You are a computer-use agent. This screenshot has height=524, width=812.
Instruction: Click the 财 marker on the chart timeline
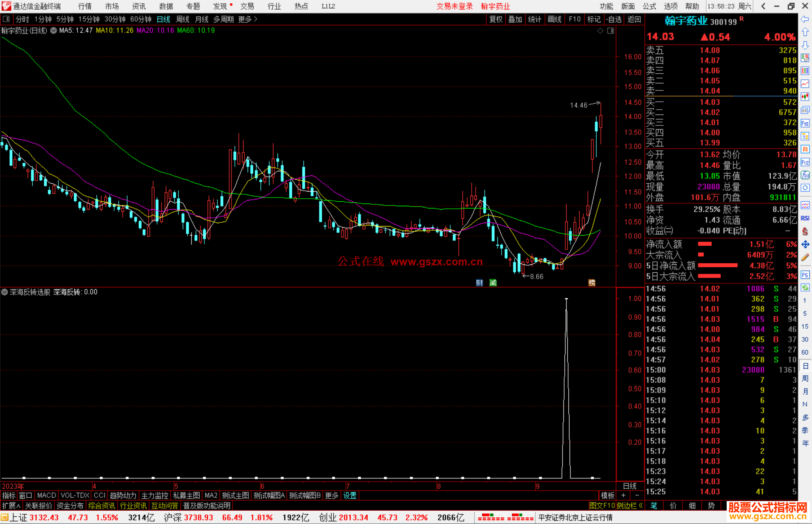(479, 283)
